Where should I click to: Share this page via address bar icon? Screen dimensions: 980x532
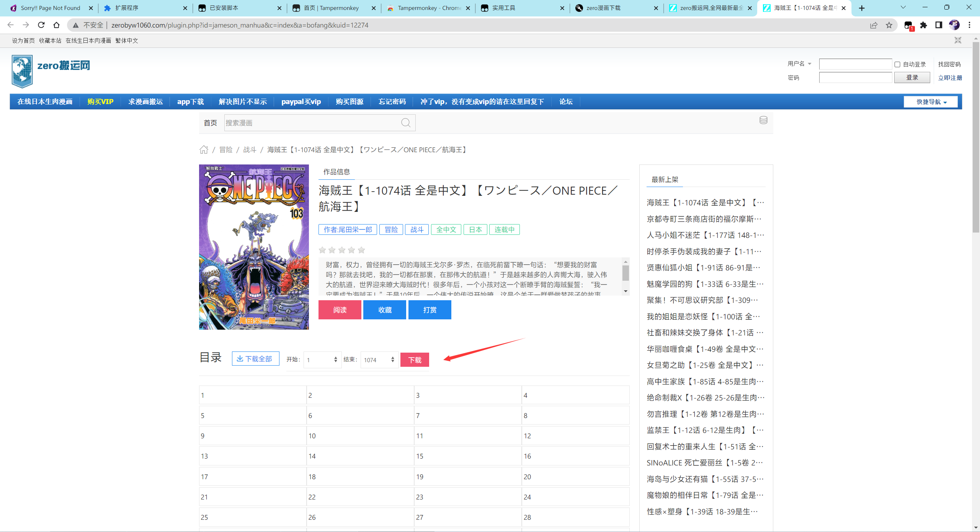click(x=874, y=25)
